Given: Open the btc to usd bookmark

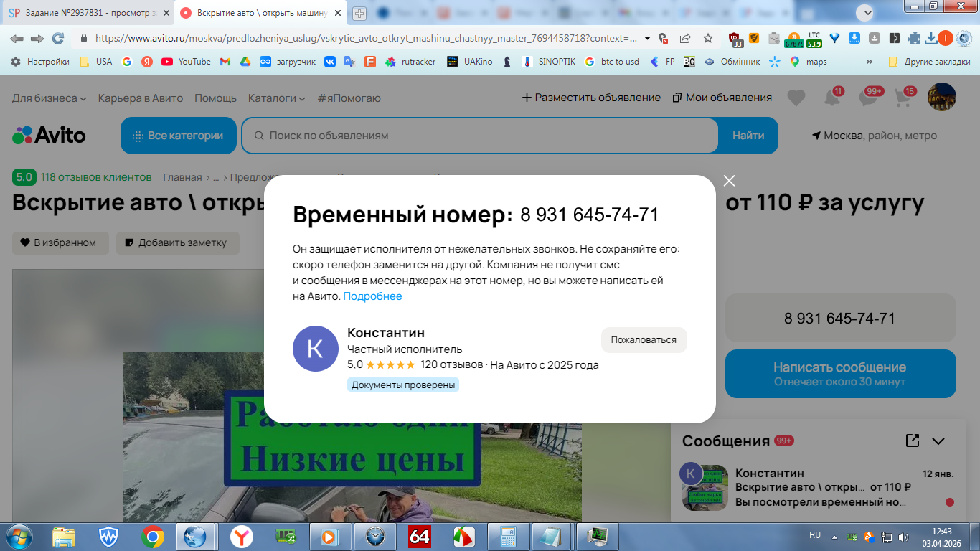Looking at the screenshot, I should [x=611, y=62].
